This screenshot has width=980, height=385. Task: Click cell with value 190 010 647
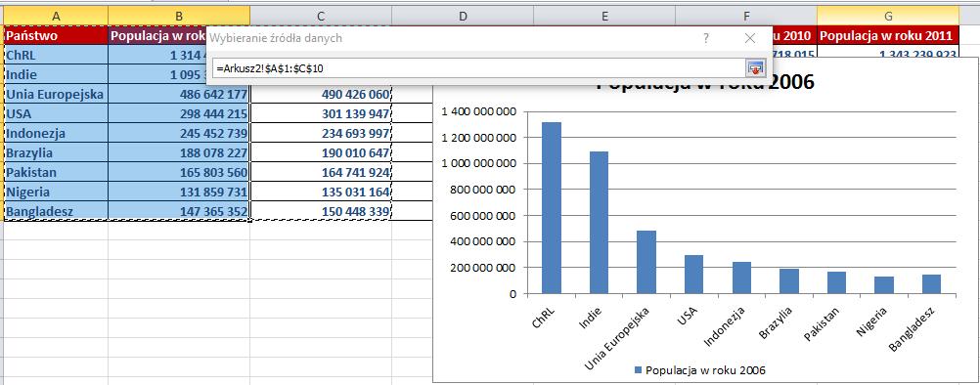321,152
